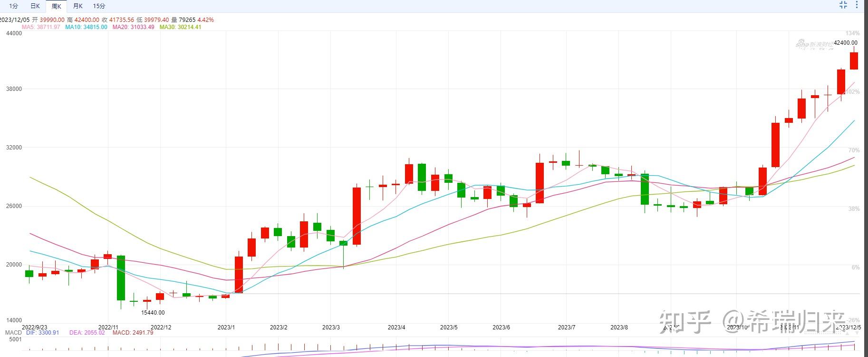Exit fullscreen using the collapse arrows icon
868x357 pixels.
click(x=843, y=5)
